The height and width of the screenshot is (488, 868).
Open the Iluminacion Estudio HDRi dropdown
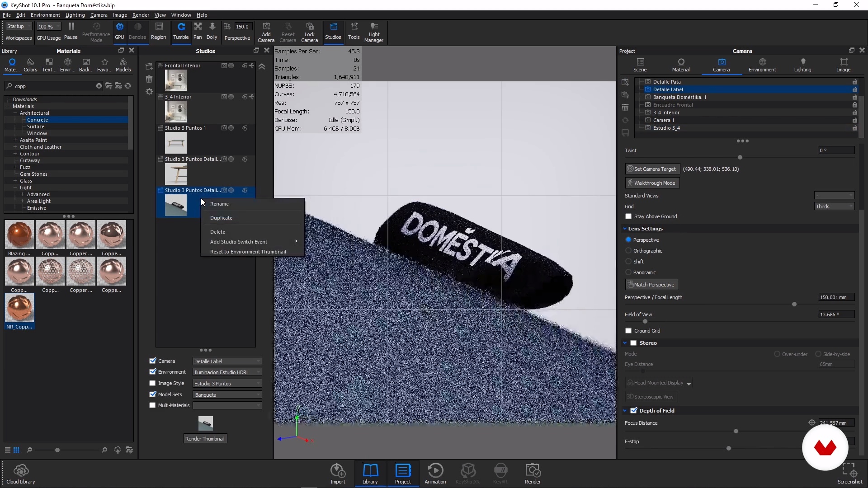click(x=227, y=372)
